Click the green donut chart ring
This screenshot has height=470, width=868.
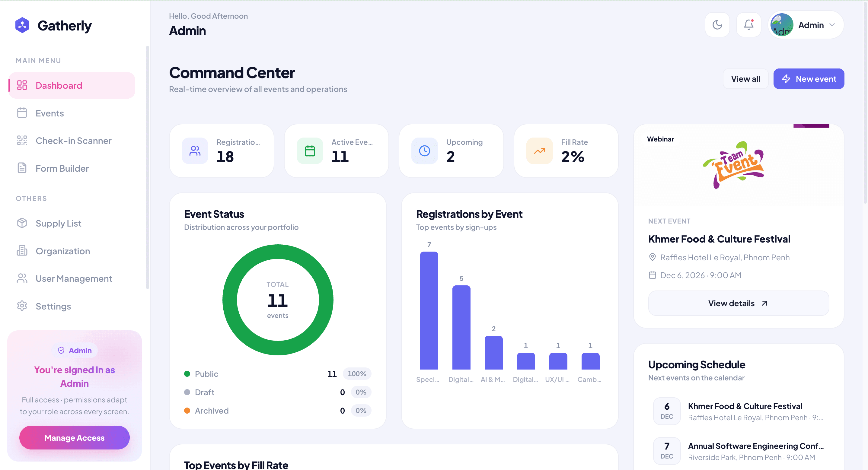pyautogui.click(x=278, y=251)
